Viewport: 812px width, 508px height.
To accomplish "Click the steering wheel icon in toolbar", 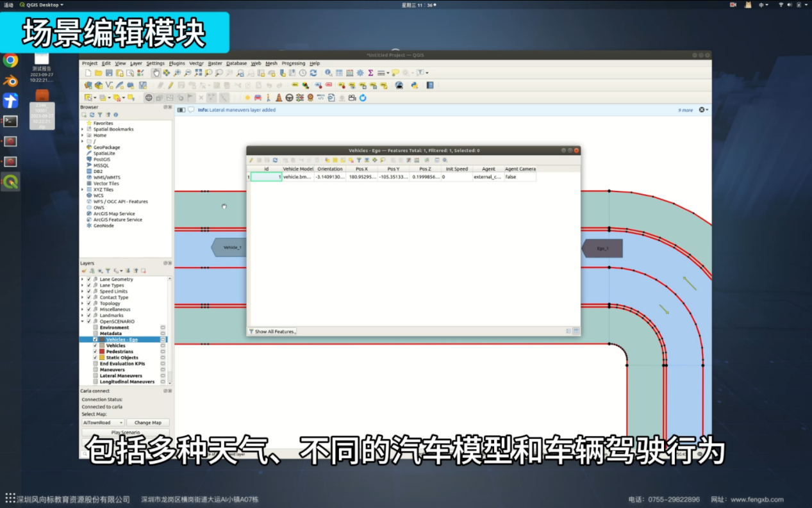I will 289,98.
